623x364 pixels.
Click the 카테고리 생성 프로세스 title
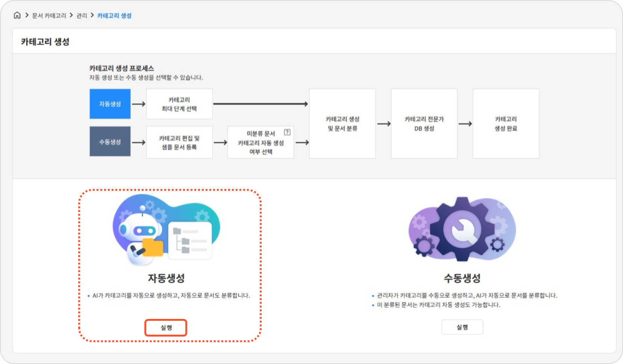[121, 68]
